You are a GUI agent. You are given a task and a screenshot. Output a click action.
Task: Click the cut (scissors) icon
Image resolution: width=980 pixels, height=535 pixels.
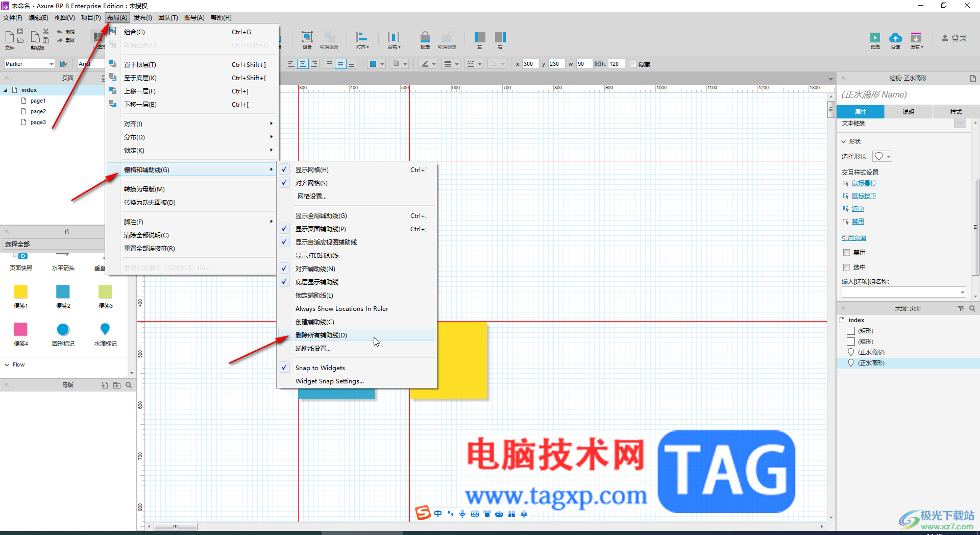(x=46, y=32)
